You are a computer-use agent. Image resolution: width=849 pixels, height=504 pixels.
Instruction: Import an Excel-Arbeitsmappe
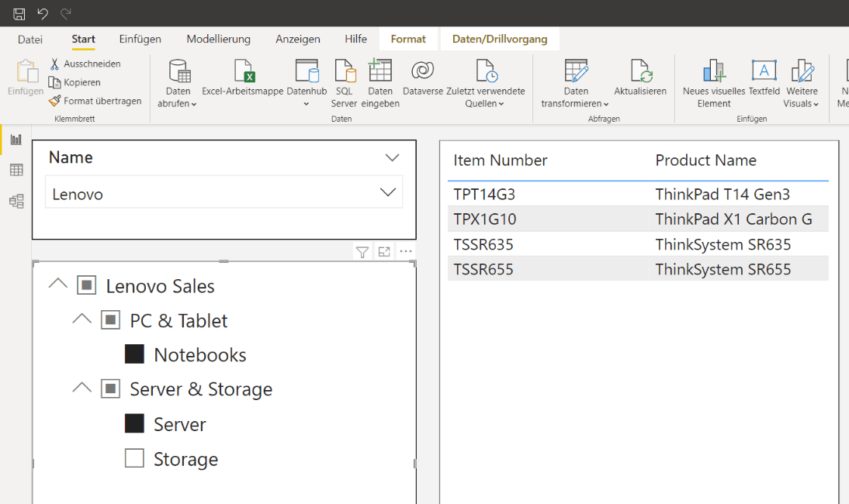(x=243, y=78)
